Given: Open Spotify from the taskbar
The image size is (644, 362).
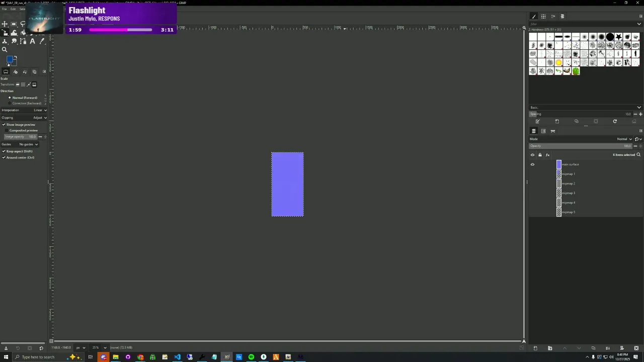Looking at the screenshot, I should [x=251, y=357].
